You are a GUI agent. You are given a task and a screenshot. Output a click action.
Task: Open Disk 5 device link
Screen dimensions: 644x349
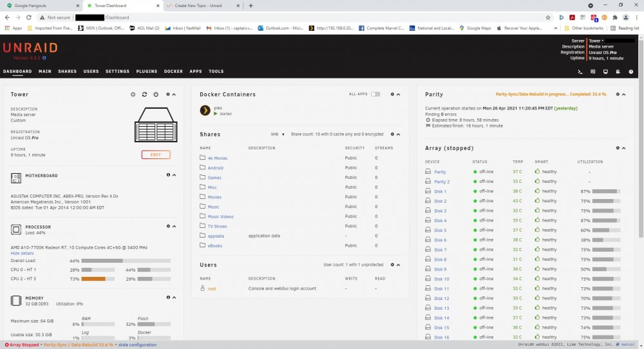pyautogui.click(x=440, y=231)
